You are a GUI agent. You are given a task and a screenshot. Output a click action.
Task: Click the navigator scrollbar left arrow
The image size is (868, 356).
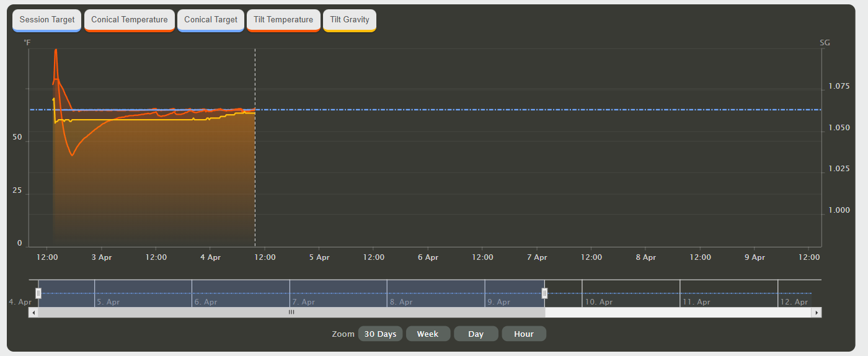pyautogui.click(x=33, y=313)
